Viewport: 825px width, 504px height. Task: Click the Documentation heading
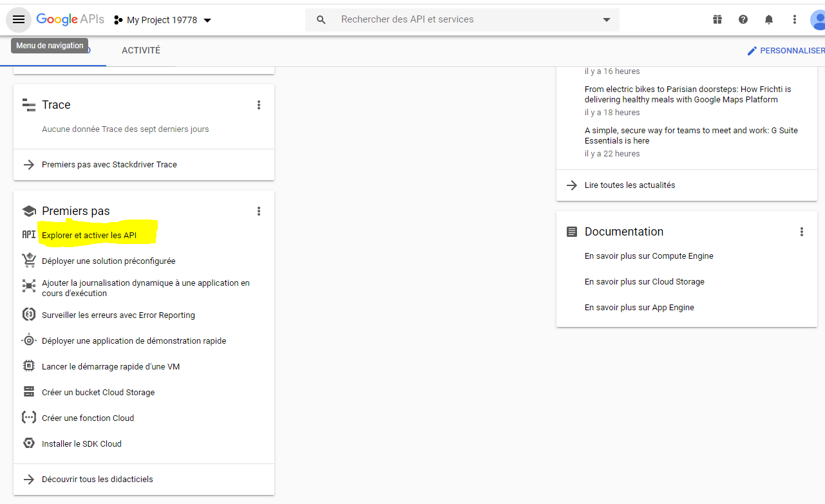point(623,232)
